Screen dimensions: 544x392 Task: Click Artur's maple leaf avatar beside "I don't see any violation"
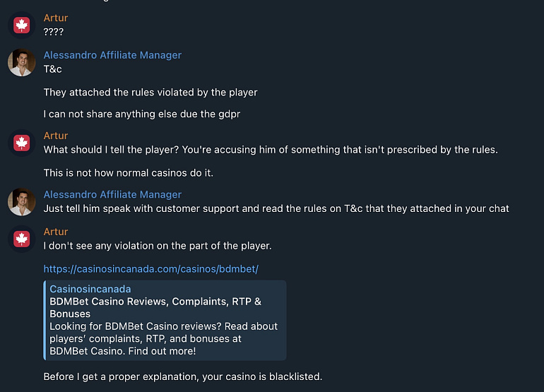[x=21, y=239]
